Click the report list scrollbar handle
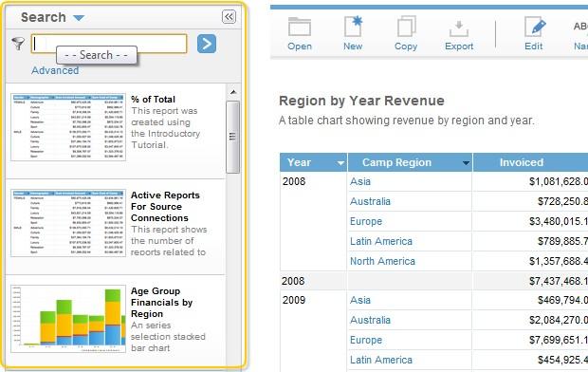 233,137
